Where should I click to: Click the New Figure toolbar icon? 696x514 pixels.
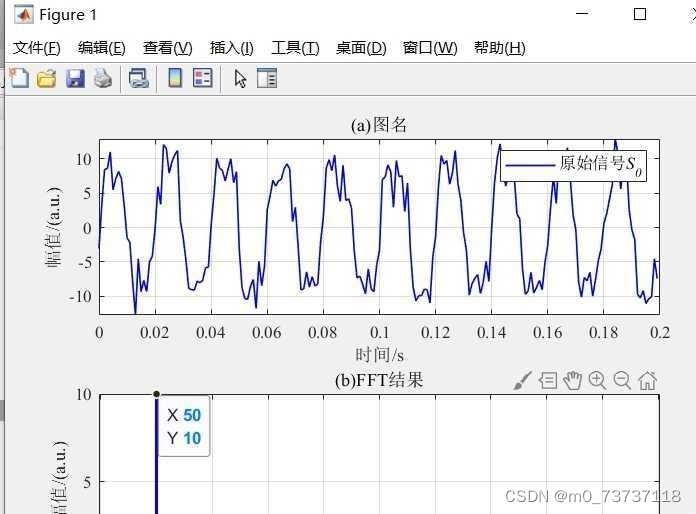click(19, 79)
